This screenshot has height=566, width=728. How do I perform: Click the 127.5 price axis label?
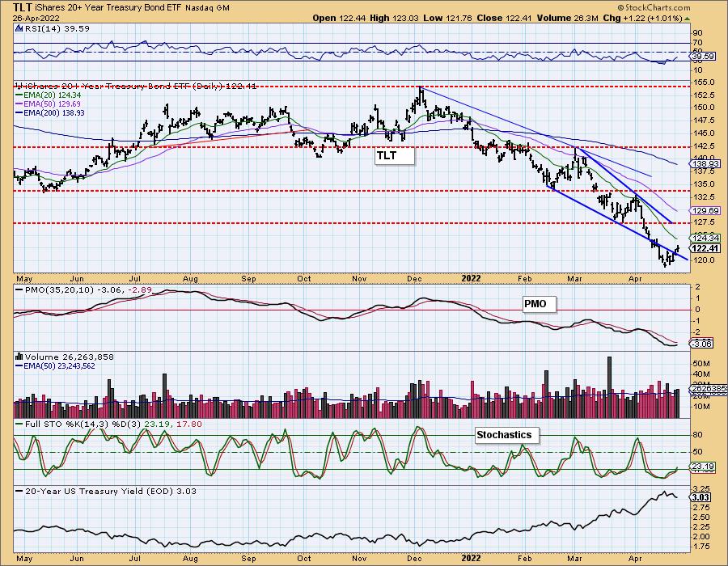[704, 222]
